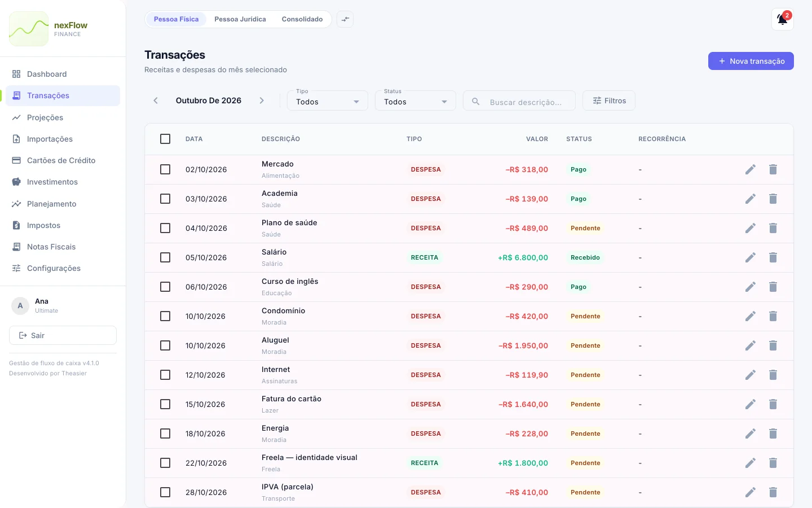Go to the next month arrow
Viewport: 812px width, 508px height.
click(x=262, y=100)
